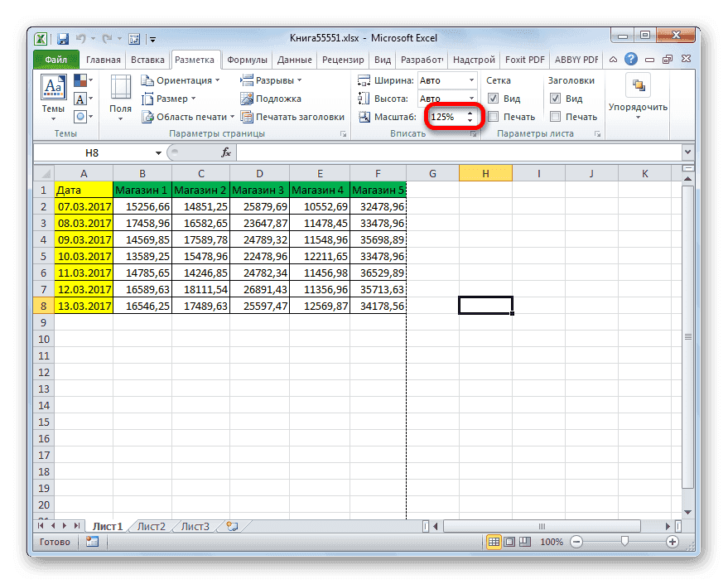
Task: Click the Вставить функцию (fx) icon
Action: point(226,152)
